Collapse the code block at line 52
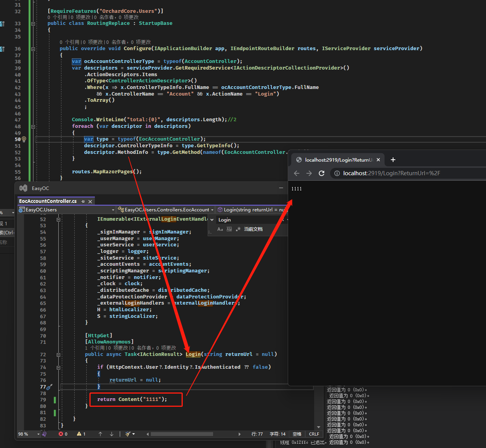Image resolution: width=486 pixels, height=448 pixels. pyautogui.click(x=58, y=220)
